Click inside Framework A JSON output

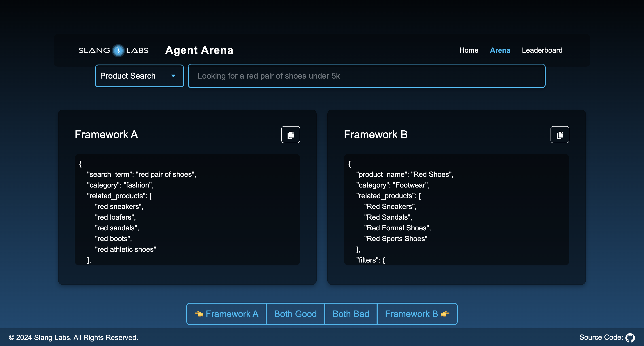point(187,210)
